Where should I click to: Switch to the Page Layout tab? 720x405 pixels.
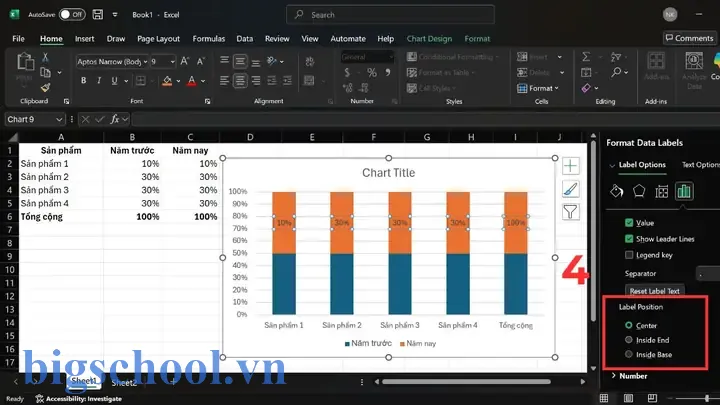click(158, 39)
